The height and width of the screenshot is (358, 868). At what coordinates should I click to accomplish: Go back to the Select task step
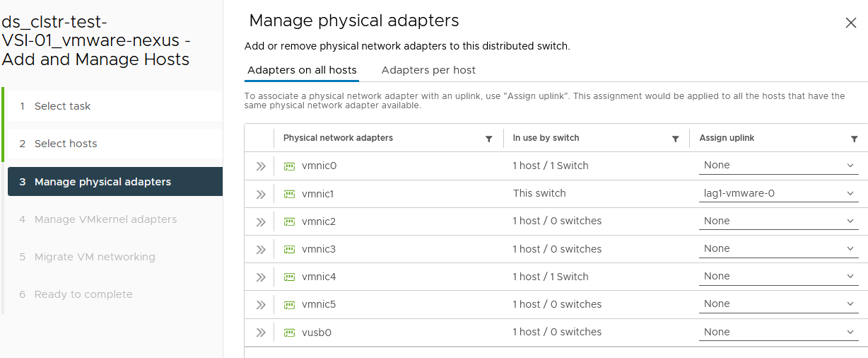click(62, 106)
